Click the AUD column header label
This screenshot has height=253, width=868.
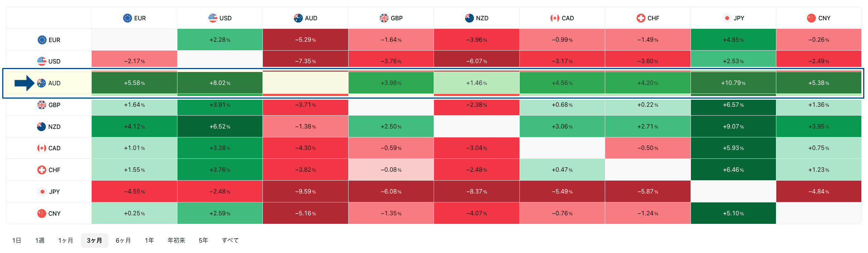[x=311, y=18]
